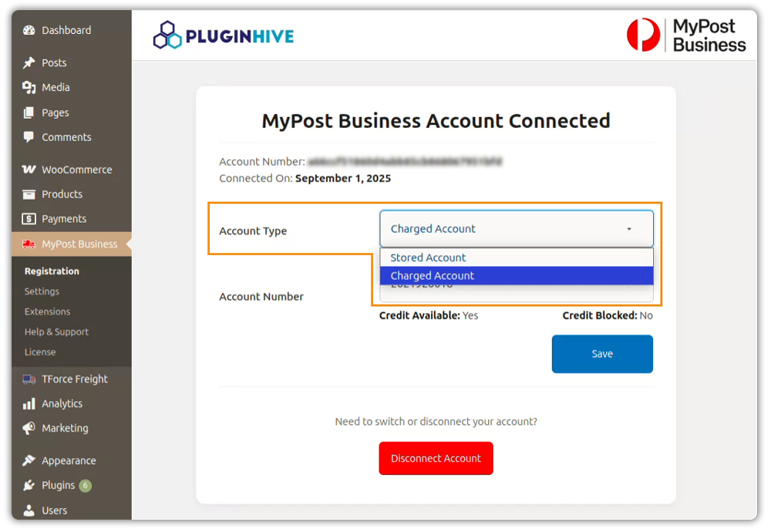This screenshot has height=532, width=771.
Task: Click the Appearance menu label
Action: (x=69, y=461)
